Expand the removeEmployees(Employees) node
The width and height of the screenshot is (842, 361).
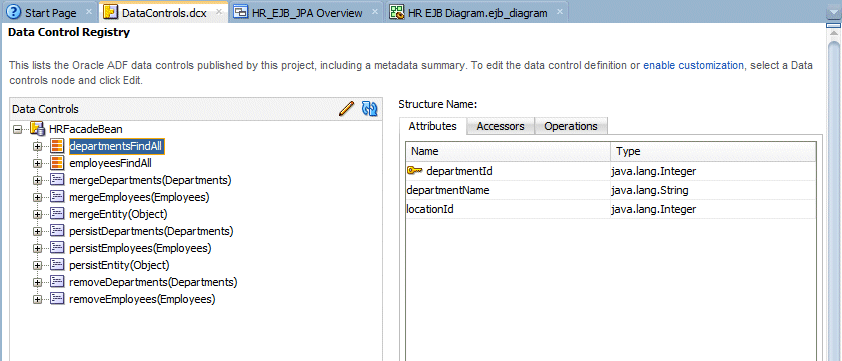click(38, 300)
